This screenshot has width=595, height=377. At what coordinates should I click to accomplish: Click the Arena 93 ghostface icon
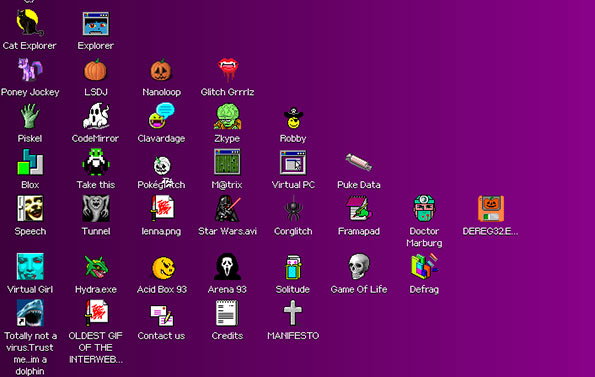(x=227, y=267)
